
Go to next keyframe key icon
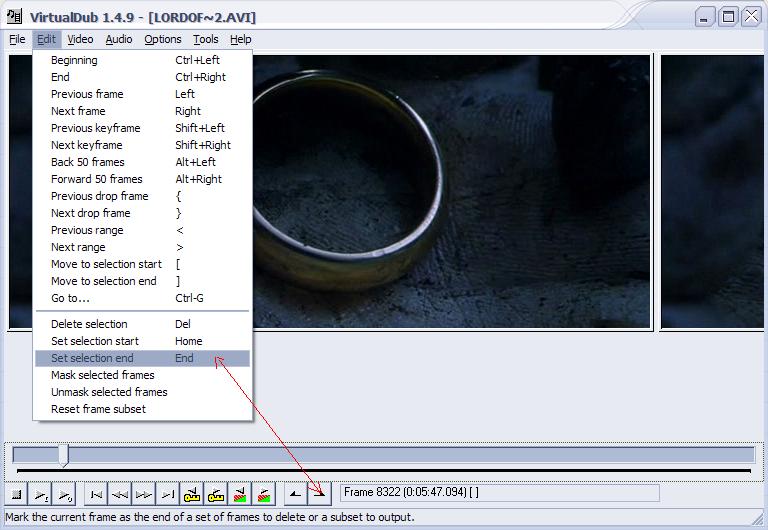[x=216, y=494]
